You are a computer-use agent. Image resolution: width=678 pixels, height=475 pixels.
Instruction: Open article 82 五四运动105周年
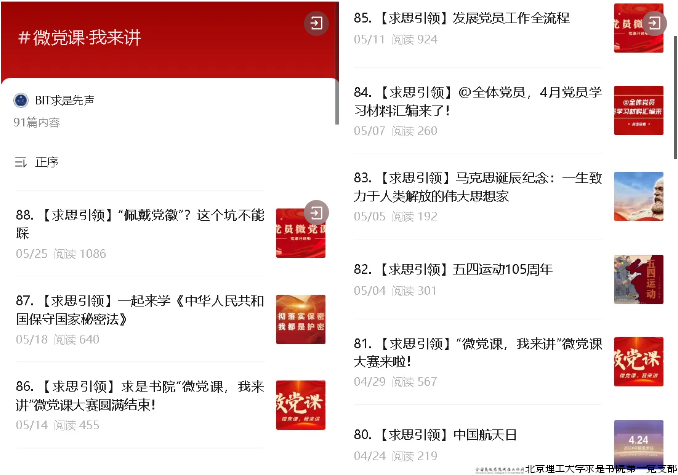point(453,269)
